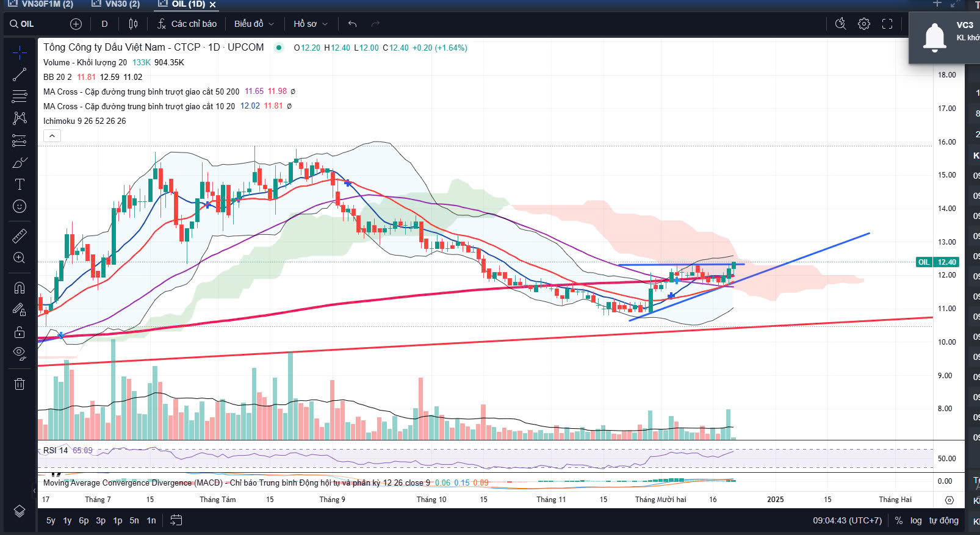
Task: Set range to 5y
Action: click(x=51, y=520)
